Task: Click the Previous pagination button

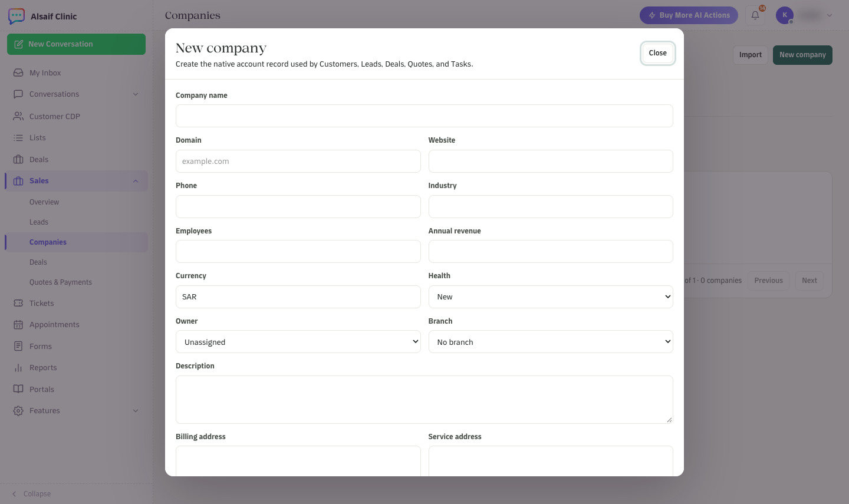Action: [x=769, y=281]
